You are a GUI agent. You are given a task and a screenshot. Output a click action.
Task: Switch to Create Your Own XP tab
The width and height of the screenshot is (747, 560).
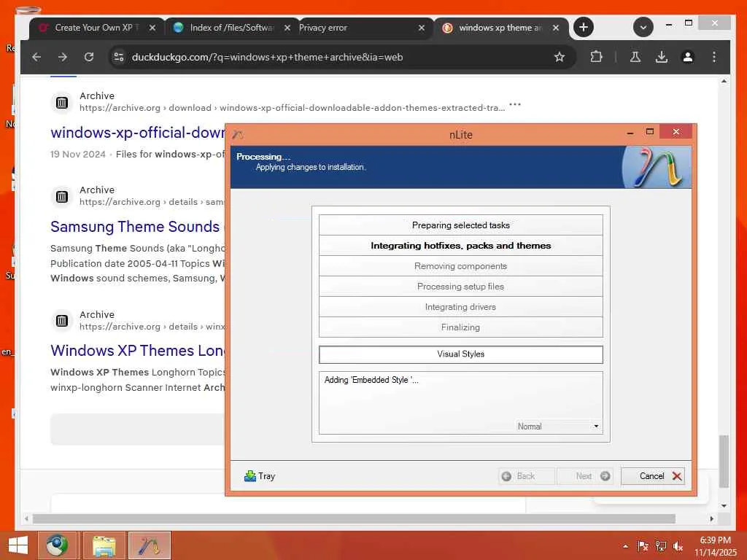coord(93,28)
